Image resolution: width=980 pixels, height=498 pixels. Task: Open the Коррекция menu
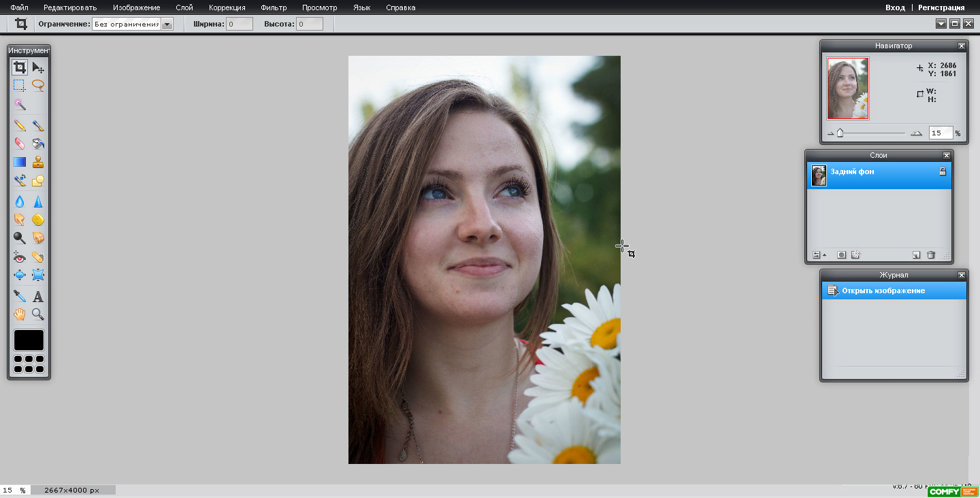click(x=227, y=7)
